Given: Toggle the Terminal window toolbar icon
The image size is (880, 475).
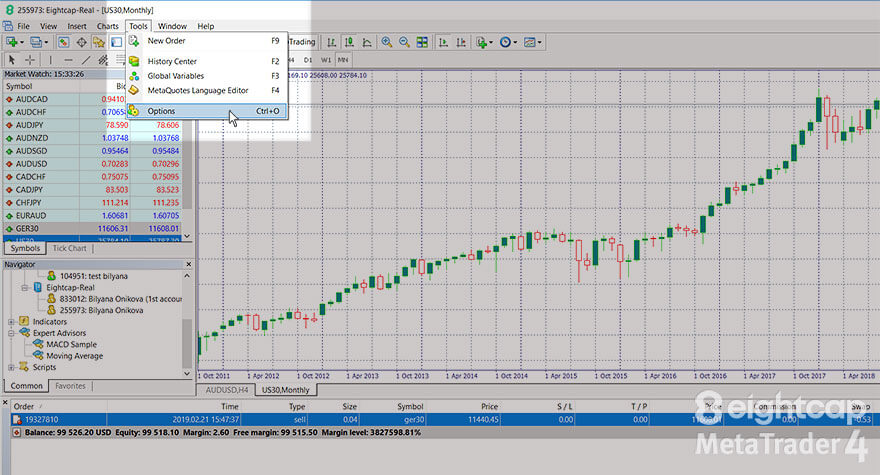Looking at the screenshot, I should point(116,42).
